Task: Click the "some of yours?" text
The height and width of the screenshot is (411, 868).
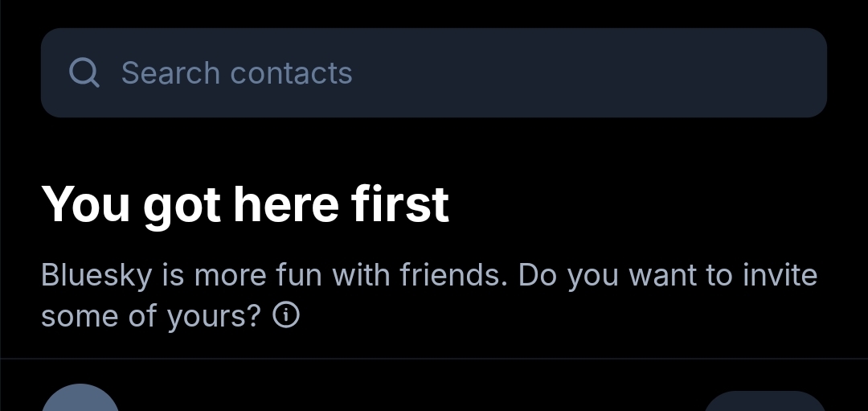Action: (x=151, y=316)
